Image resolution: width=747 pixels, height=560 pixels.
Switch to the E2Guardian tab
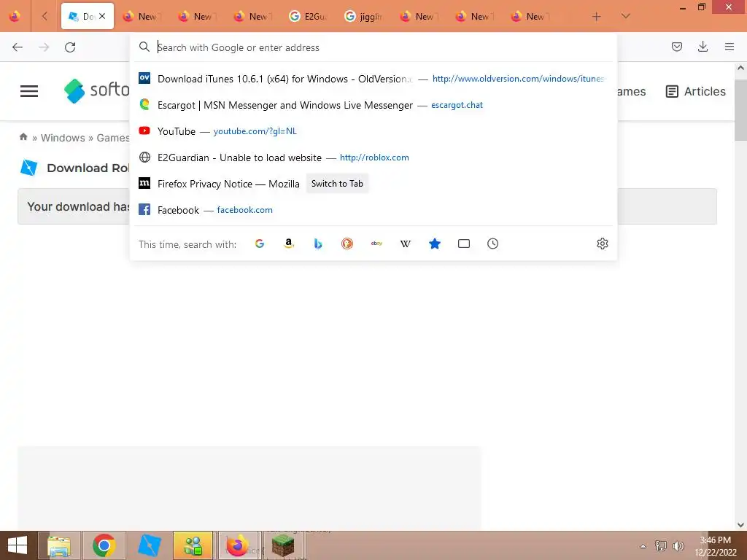(307, 16)
